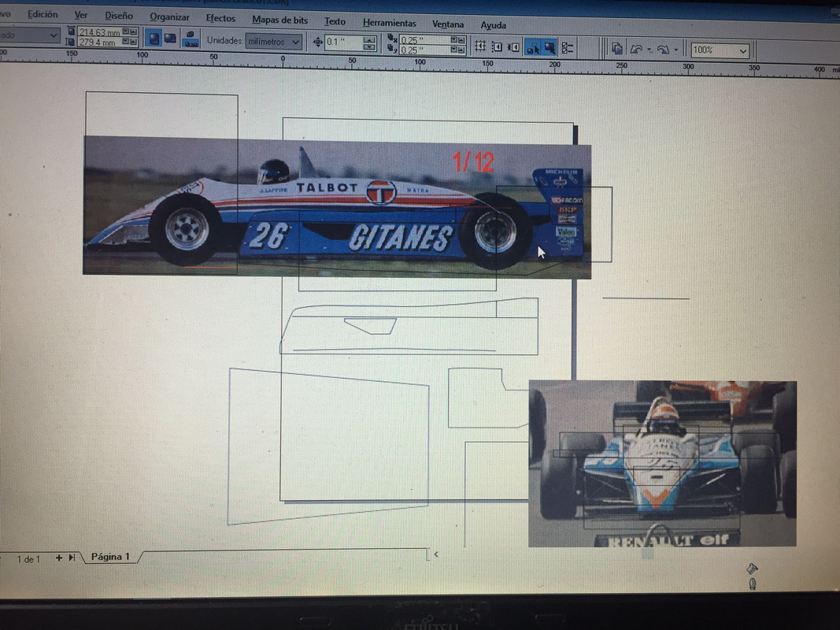The image size is (840, 630).
Task: Click the nudge distance field 0.1"
Action: [x=343, y=43]
